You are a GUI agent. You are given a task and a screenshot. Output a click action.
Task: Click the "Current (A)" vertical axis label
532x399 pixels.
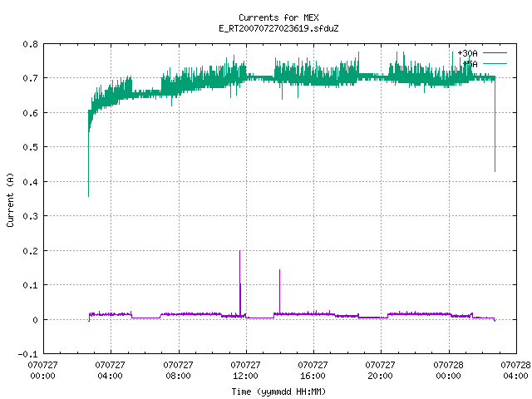point(10,199)
